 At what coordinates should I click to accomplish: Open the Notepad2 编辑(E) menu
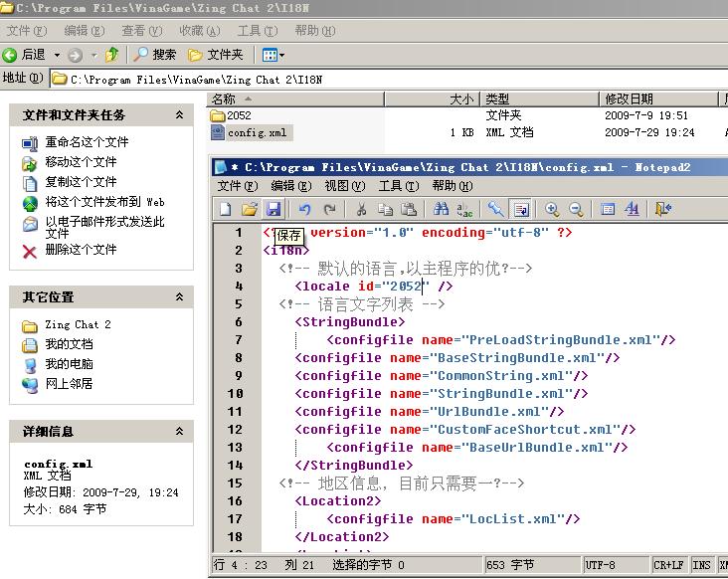291,186
